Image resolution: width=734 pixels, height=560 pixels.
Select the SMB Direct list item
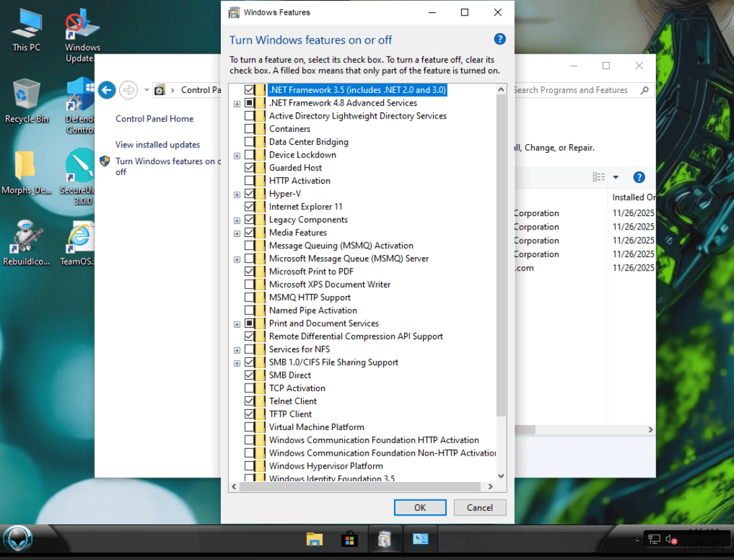(290, 375)
